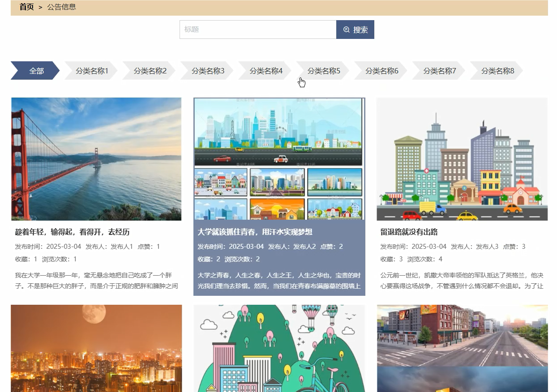
Task: Click excerpt beginning 大学之青春，人生之春
Action: pyautogui.click(x=279, y=281)
